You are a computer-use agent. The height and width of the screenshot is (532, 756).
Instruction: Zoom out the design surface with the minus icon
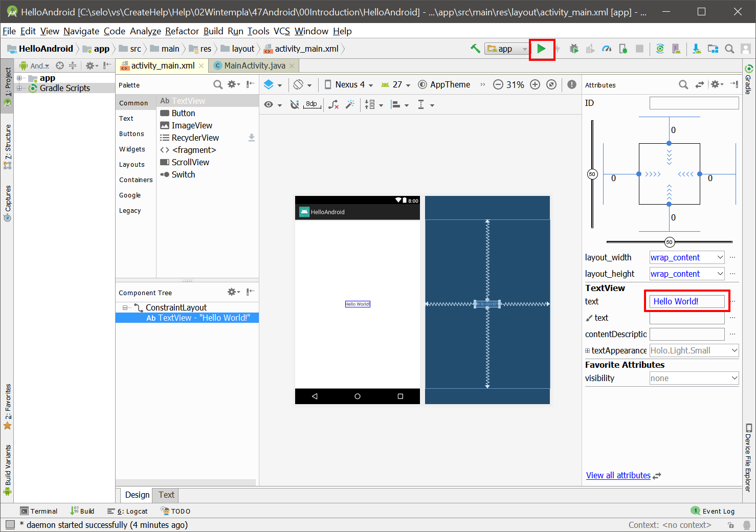tap(498, 84)
